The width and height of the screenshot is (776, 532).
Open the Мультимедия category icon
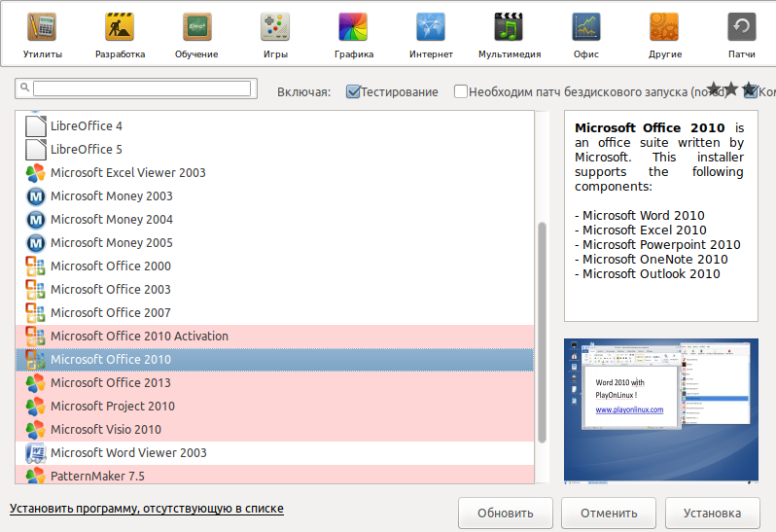[509, 26]
